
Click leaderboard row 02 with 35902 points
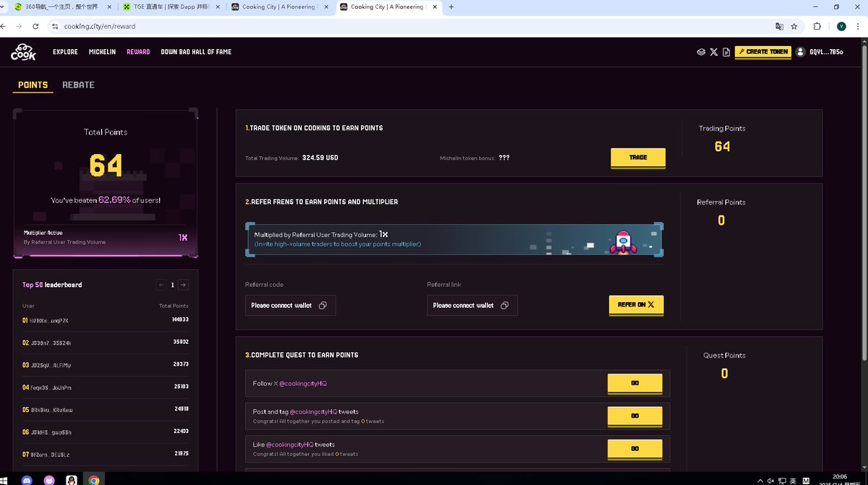106,343
